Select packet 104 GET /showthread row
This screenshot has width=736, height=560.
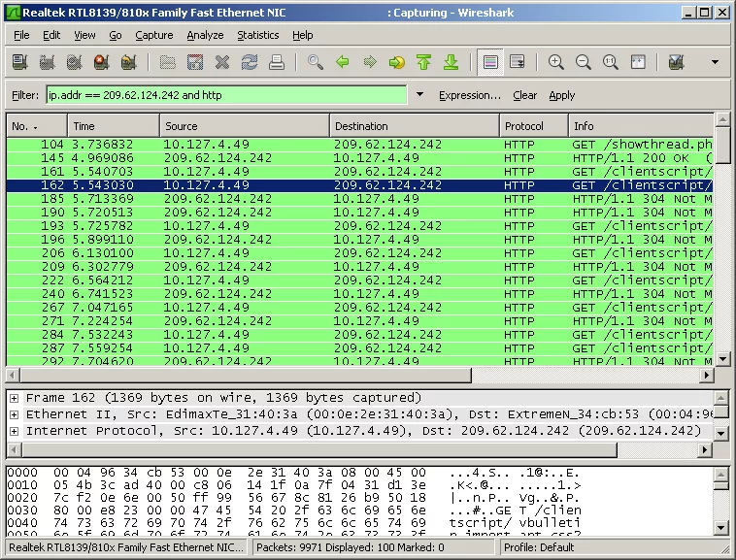(359, 145)
